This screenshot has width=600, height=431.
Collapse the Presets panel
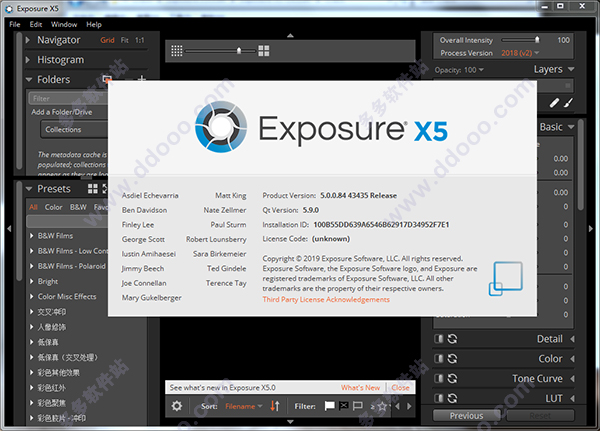click(x=29, y=189)
